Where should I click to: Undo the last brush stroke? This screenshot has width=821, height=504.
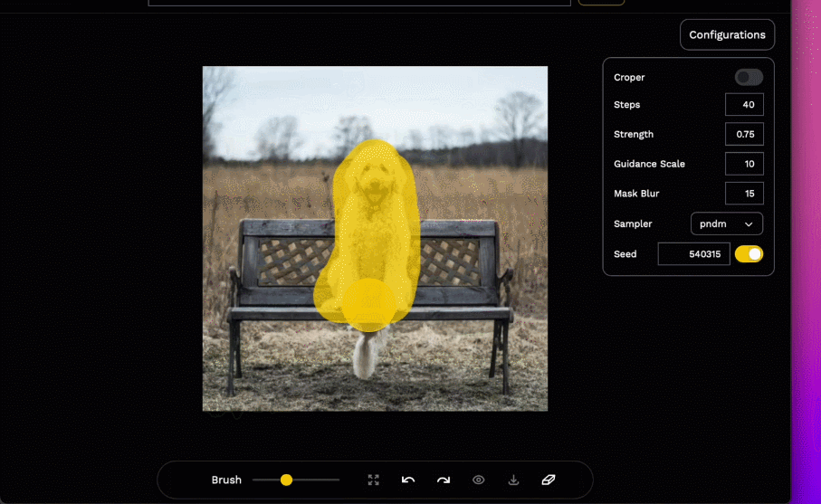coord(408,480)
